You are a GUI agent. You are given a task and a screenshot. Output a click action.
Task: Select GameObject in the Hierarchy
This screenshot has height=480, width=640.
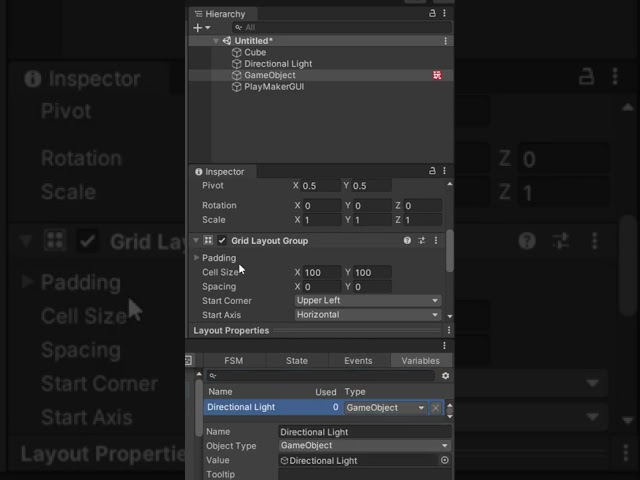[269, 75]
